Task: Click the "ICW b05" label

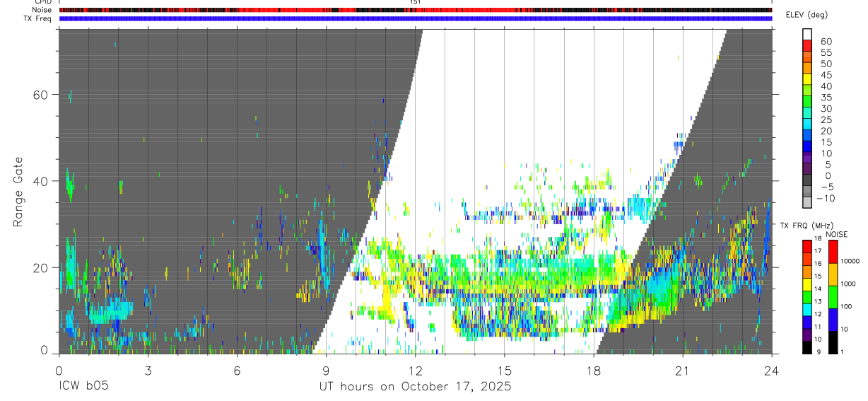Action: click(83, 387)
